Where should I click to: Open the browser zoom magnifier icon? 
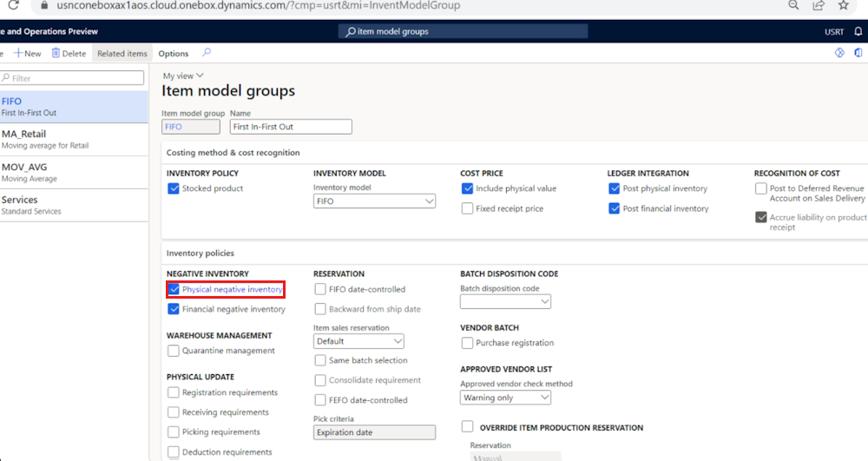click(x=794, y=5)
